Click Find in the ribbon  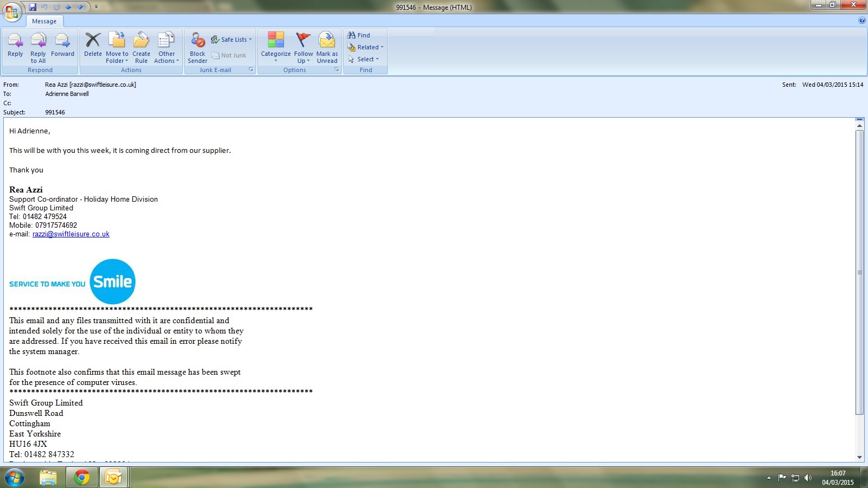point(359,35)
